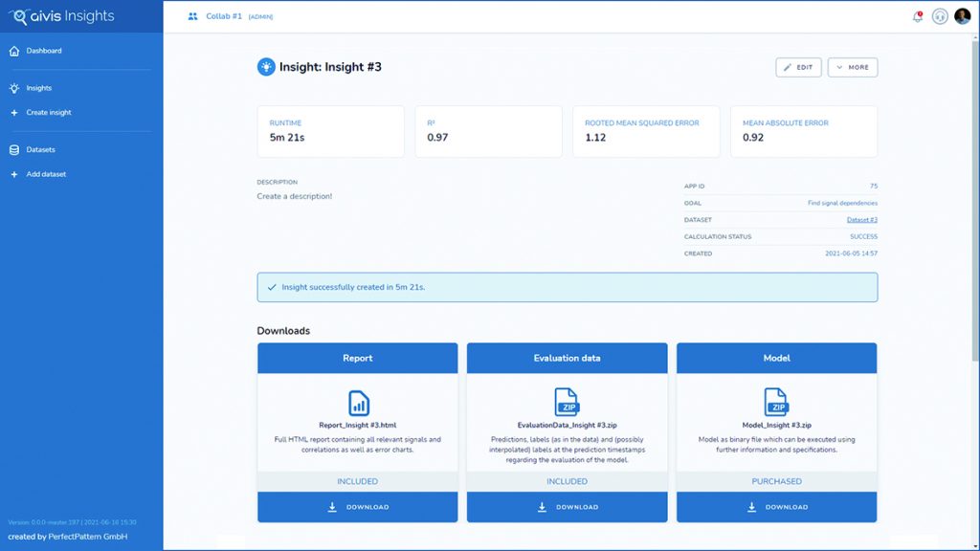980x551 pixels.
Task: Click the lightbulb icon beside Insight #3
Action: (x=266, y=67)
